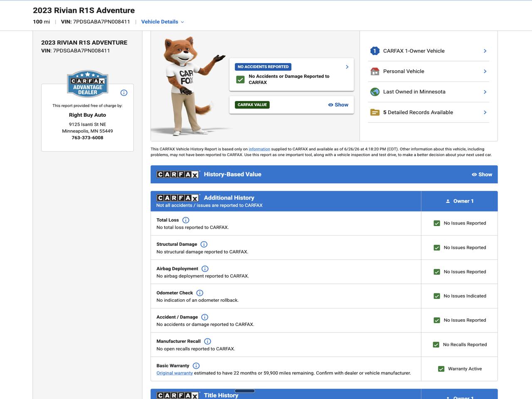The width and height of the screenshot is (532, 399).
Task: Open the Airbag Deployment info icon
Action: (205, 269)
